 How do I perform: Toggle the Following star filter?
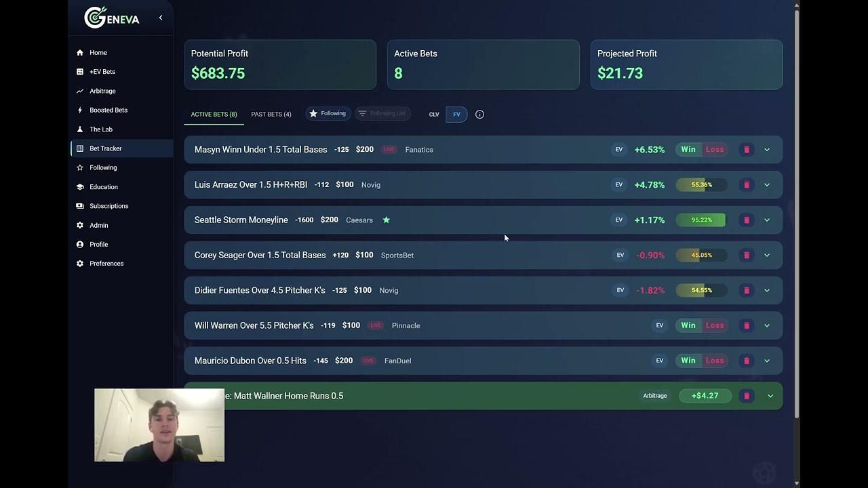328,114
